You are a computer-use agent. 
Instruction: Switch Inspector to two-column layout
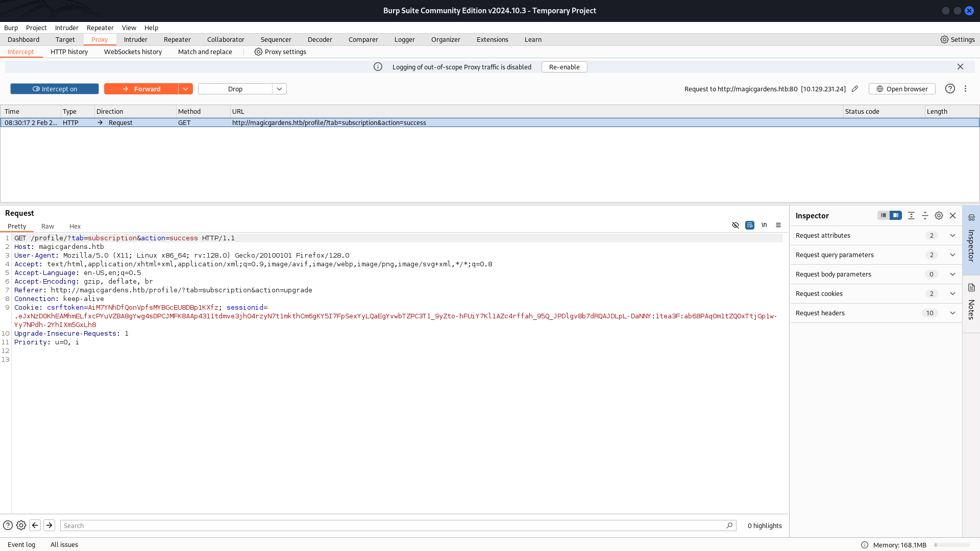(896, 215)
